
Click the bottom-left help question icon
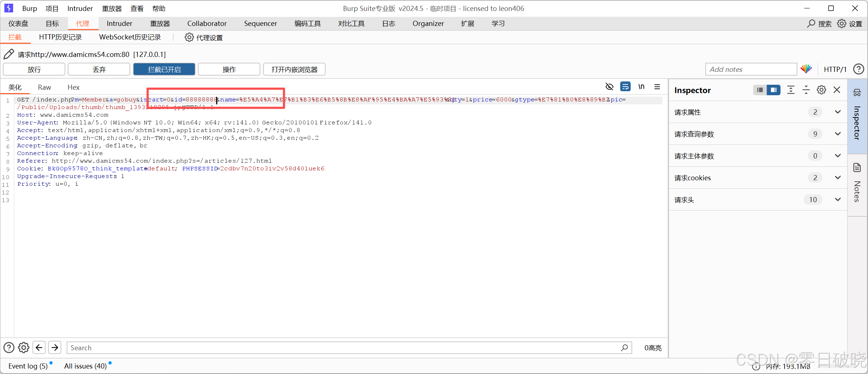9,347
